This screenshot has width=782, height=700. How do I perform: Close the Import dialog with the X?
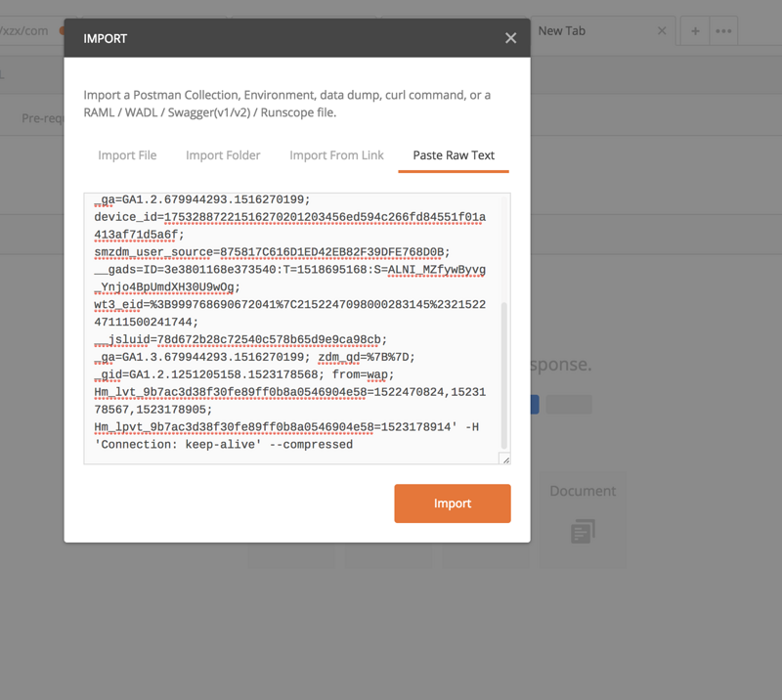pyautogui.click(x=510, y=38)
